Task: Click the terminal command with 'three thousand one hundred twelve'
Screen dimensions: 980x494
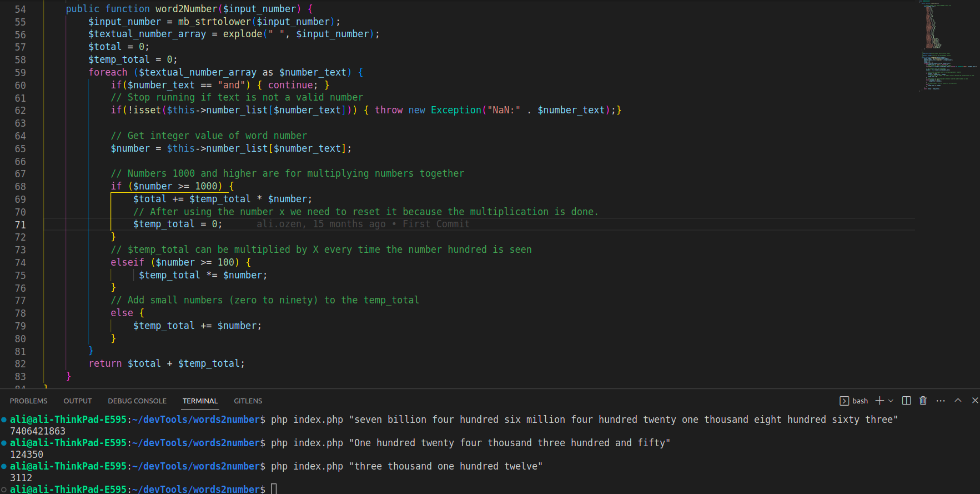Action: 406,466
